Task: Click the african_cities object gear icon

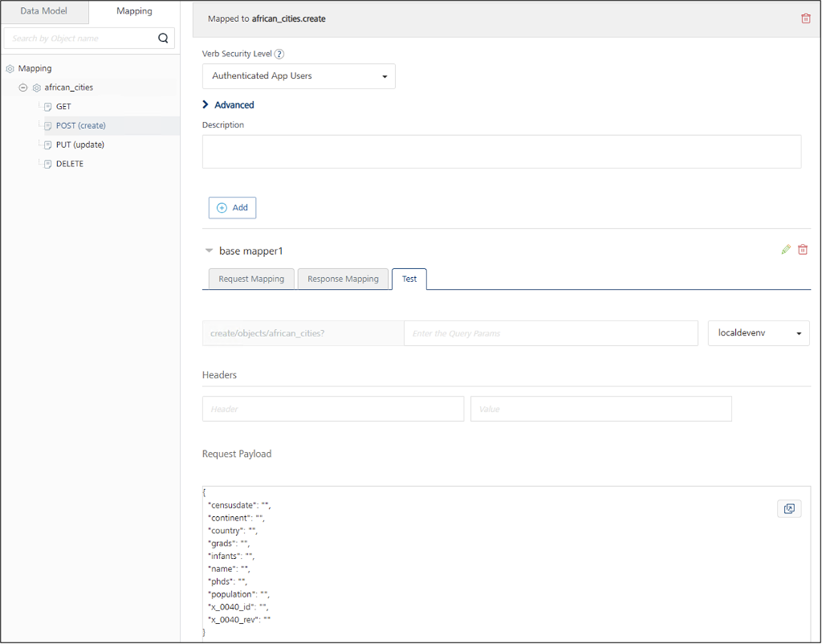Action: [36, 88]
